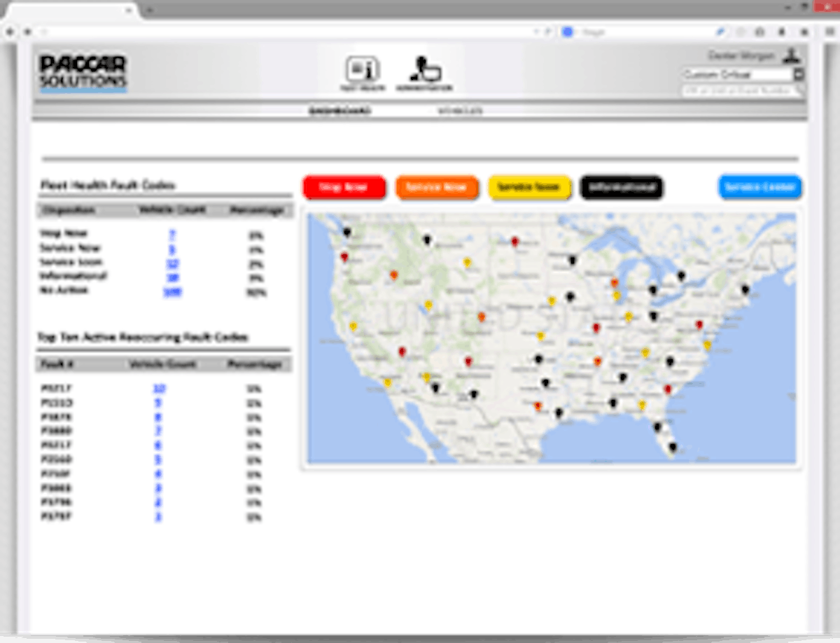Image resolution: width=840 pixels, height=643 pixels.
Task: Click the browser back navigation arrow
Action: [10, 32]
